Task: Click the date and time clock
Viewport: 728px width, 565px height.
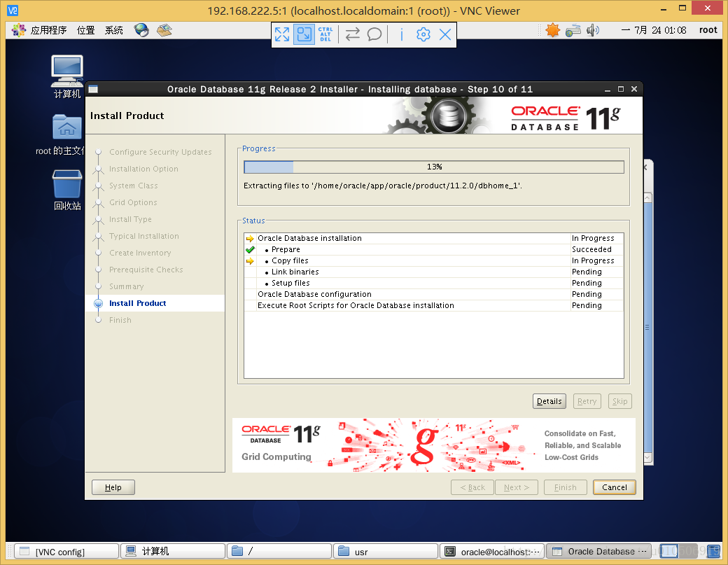Action: tap(654, 30)
